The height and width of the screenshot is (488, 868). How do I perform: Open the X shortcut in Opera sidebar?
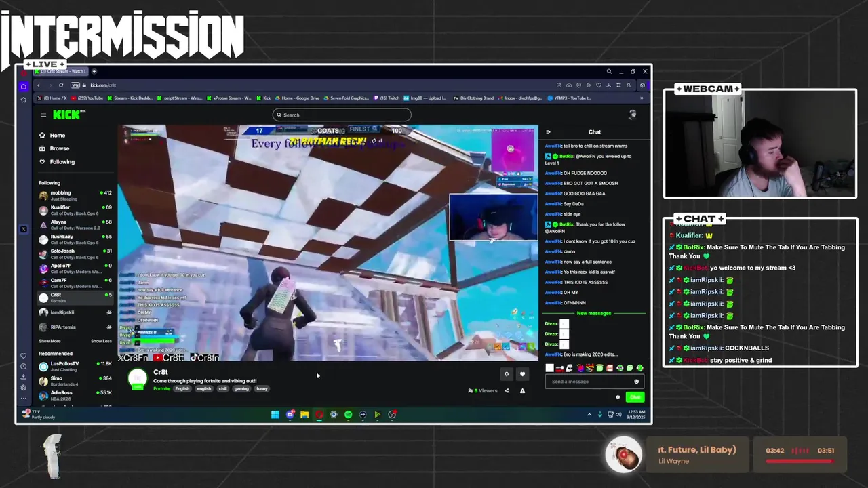24,229
